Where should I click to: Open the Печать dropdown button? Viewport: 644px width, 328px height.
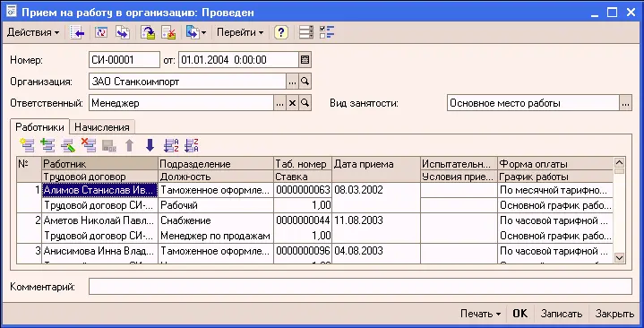(x=480, y=314)
